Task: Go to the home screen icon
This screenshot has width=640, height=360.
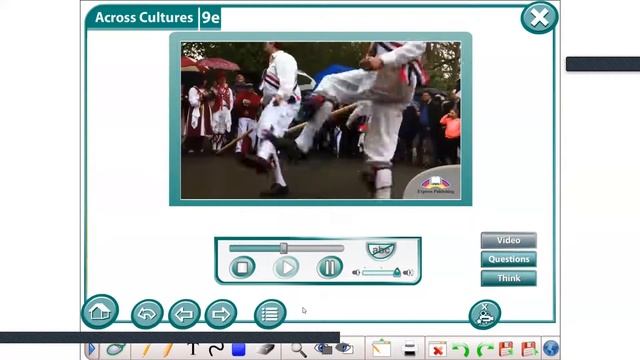Action: point(100,312)
